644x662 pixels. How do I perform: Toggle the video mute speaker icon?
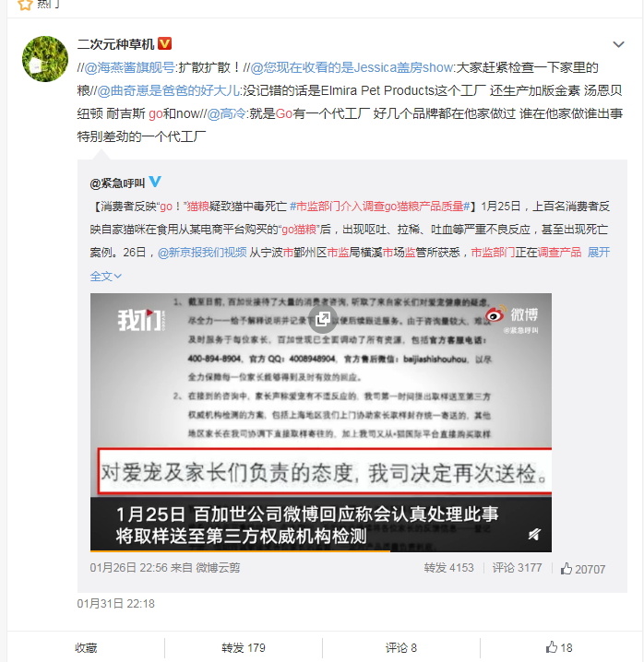(534, 534)
